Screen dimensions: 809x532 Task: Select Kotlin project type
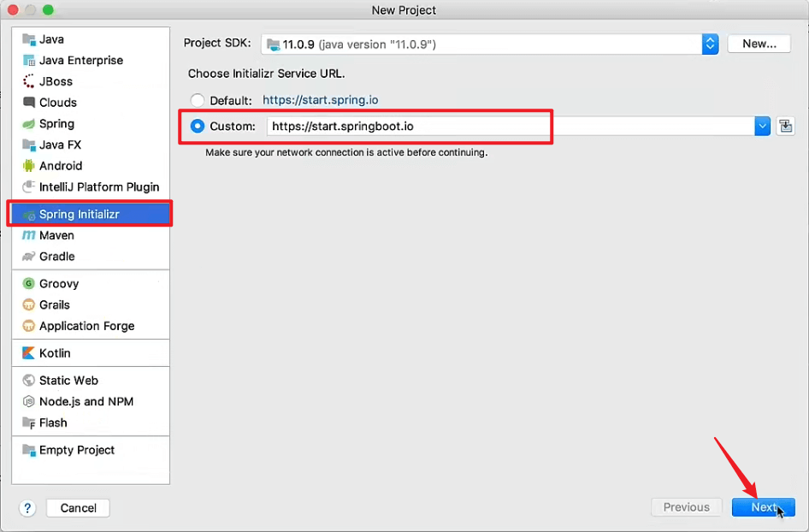pos(91,353)
